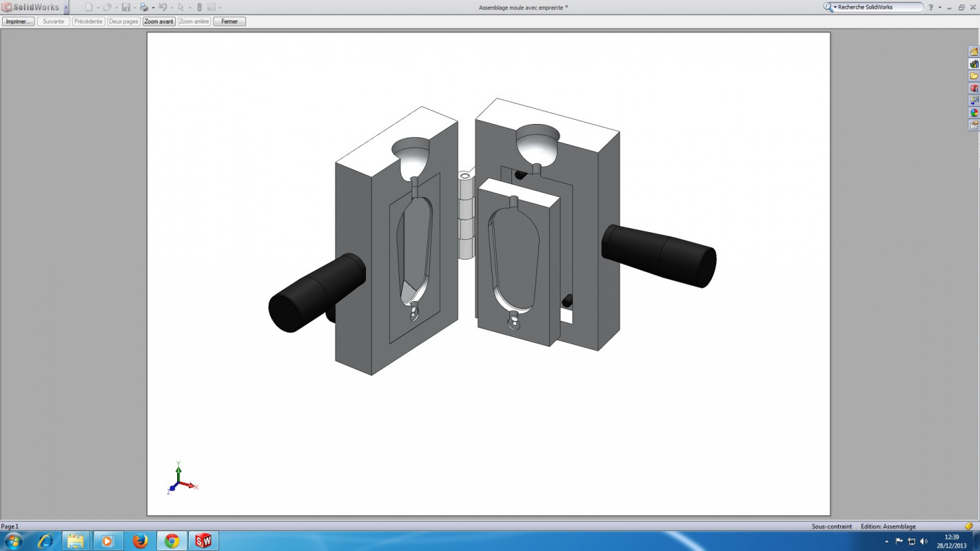Open Firefox from the taskbar
Screen dimensions: 980x551
pyautogui.click(x=140, y=541)
